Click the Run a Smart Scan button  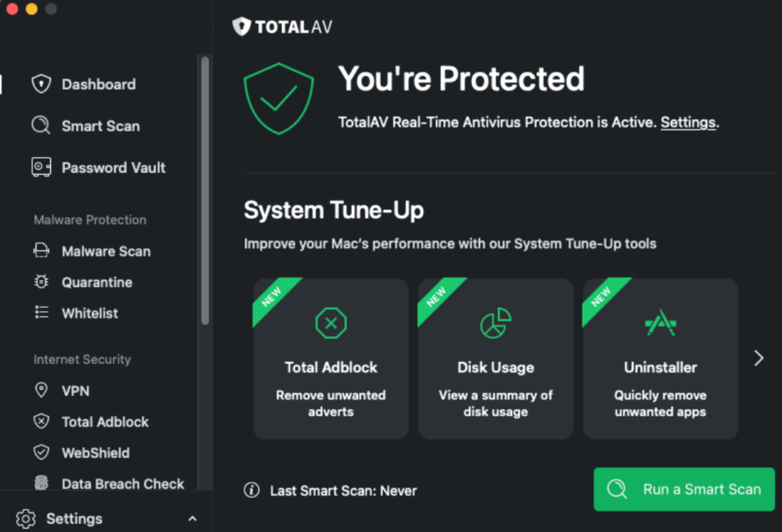[683, 490]
